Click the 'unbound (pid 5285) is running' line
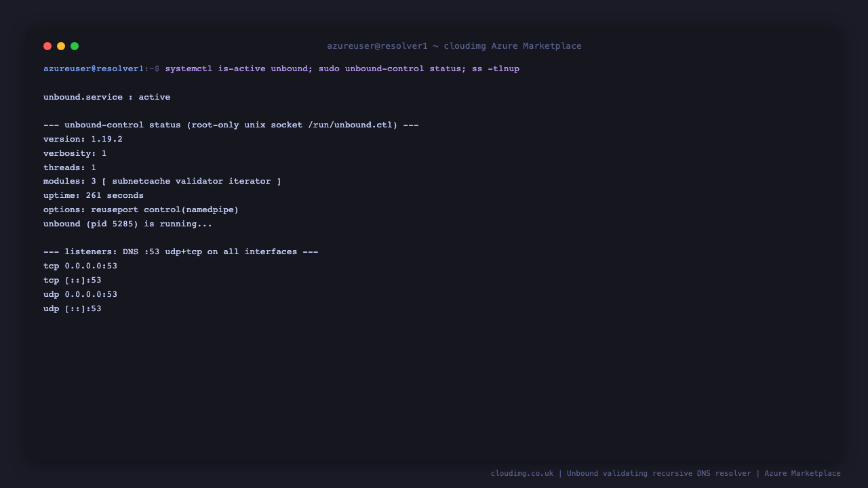 tap(128, 224)
